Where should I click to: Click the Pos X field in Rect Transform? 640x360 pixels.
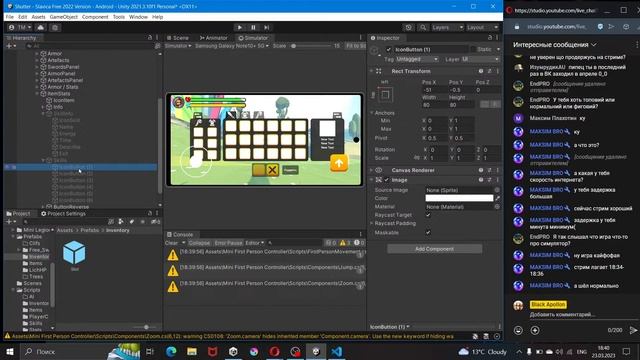click(435, 90)
